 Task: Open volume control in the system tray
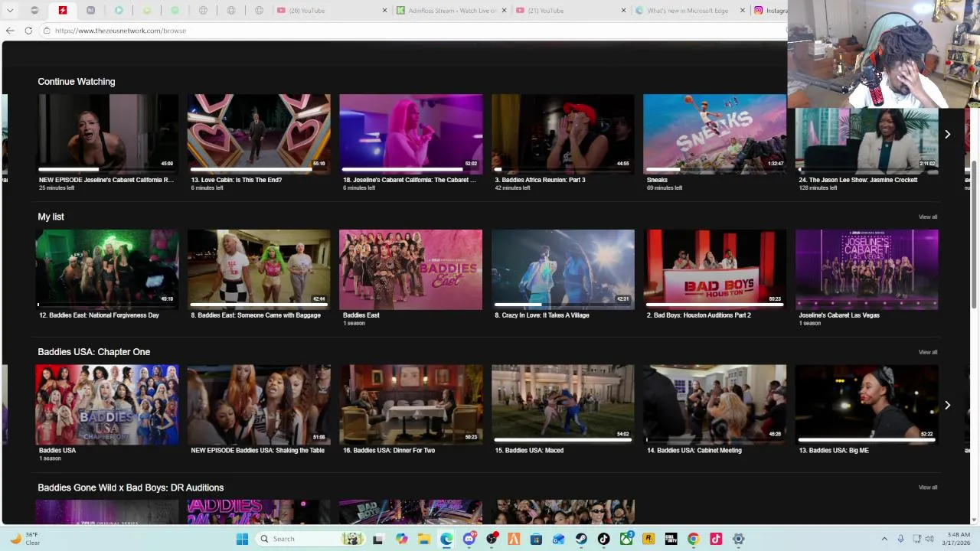tap(929, 539)
